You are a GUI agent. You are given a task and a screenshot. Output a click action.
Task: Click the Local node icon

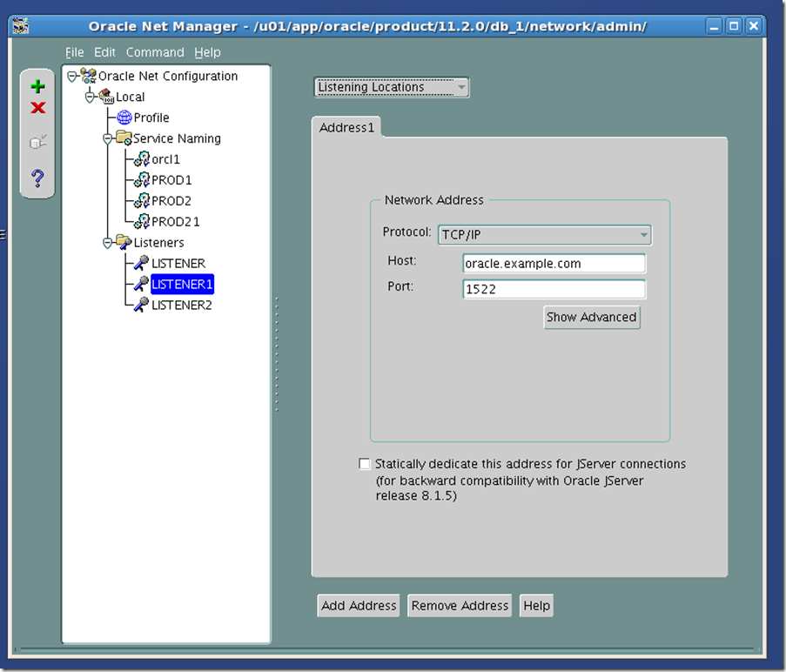pos(106,97)
